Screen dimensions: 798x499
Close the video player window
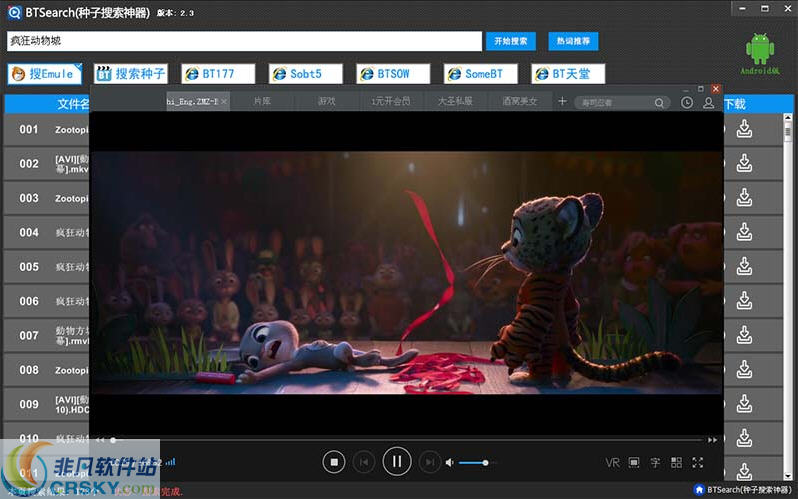[716, 89]
